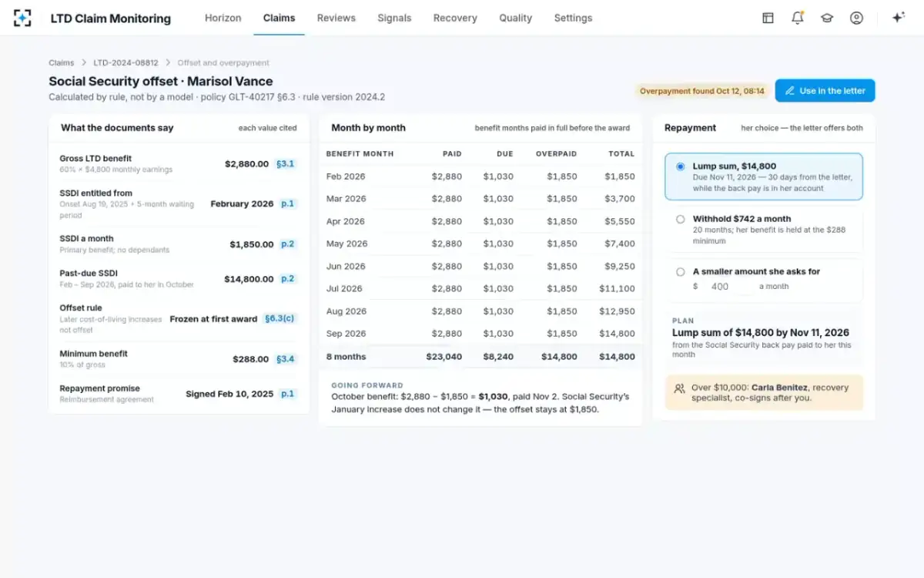This screenshot has height=578, width=924.
Task: Open citation §3.4 for Minimum benefit
Action: [x=285, y=359]
